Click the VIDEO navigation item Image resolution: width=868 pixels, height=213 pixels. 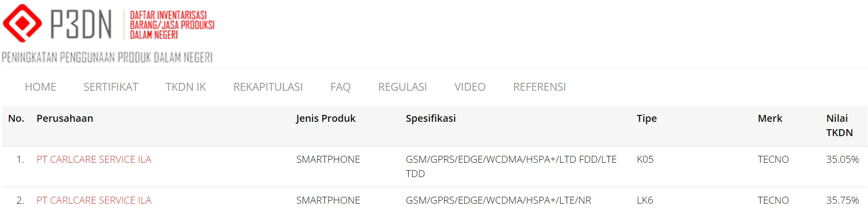[470, 87]
